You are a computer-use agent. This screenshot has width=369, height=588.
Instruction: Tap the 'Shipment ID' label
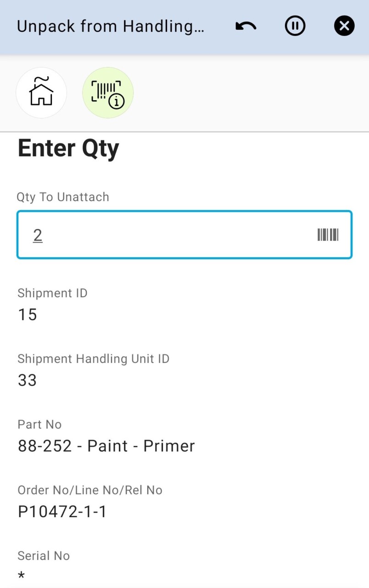point(52,293)
